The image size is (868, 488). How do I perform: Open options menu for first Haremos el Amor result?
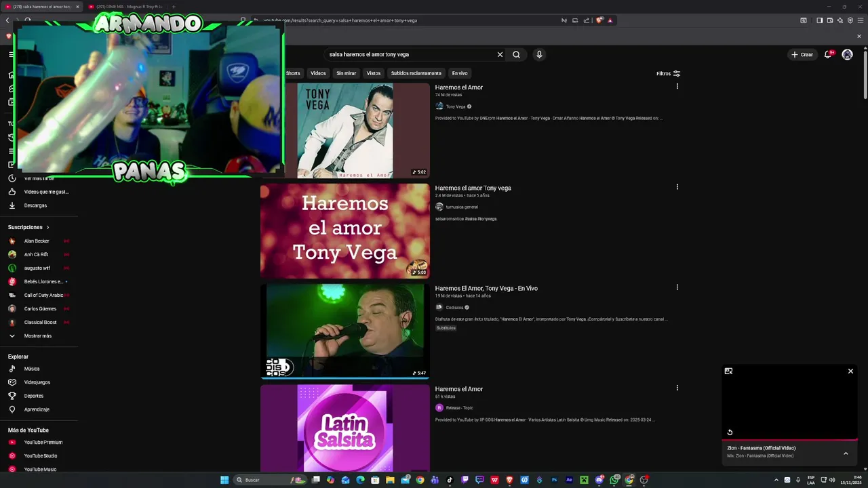pos(677,86)
